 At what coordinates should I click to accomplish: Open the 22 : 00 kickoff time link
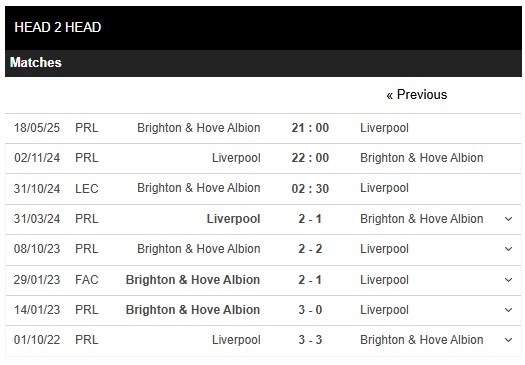(310, 158)
